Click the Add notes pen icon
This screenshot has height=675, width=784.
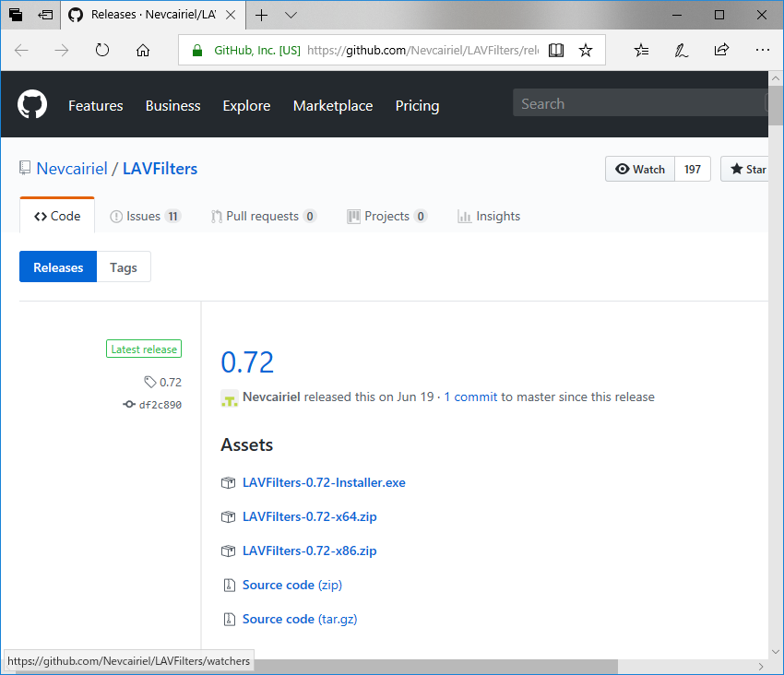point(681,50)
